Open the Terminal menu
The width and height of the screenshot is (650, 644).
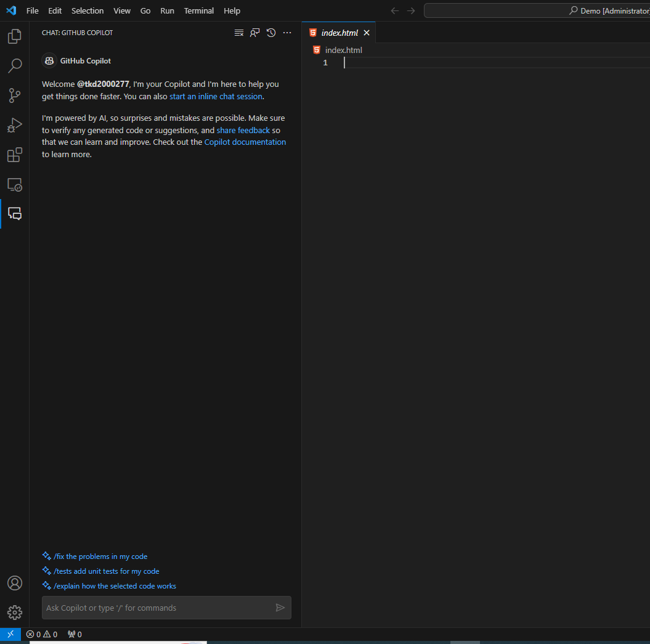pyautogui.click(x=199, y=10)
